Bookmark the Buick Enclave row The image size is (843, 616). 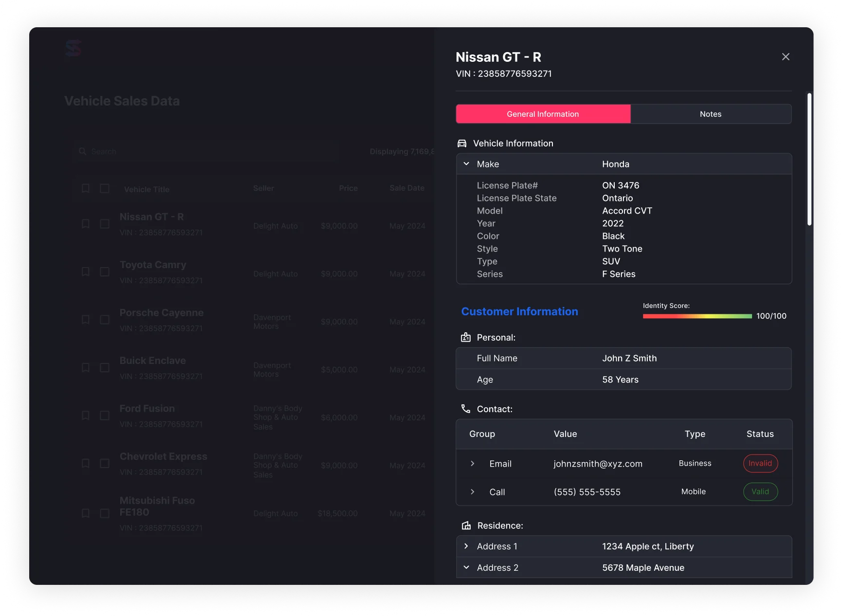tap(86, 367)
